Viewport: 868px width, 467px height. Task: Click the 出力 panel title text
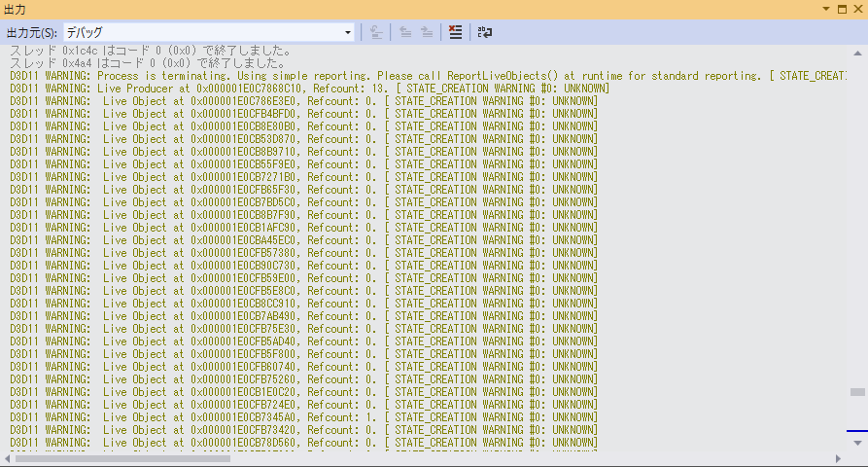(15, 10)
